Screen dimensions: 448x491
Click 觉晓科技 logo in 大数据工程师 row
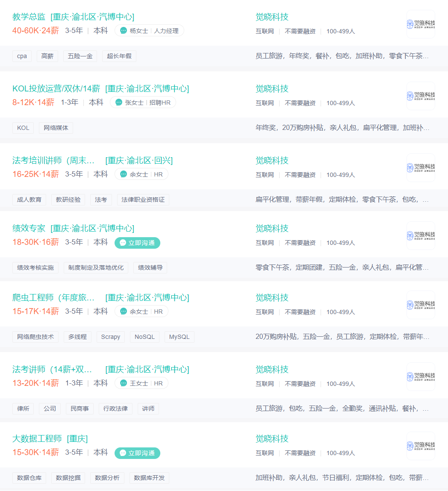421,446
